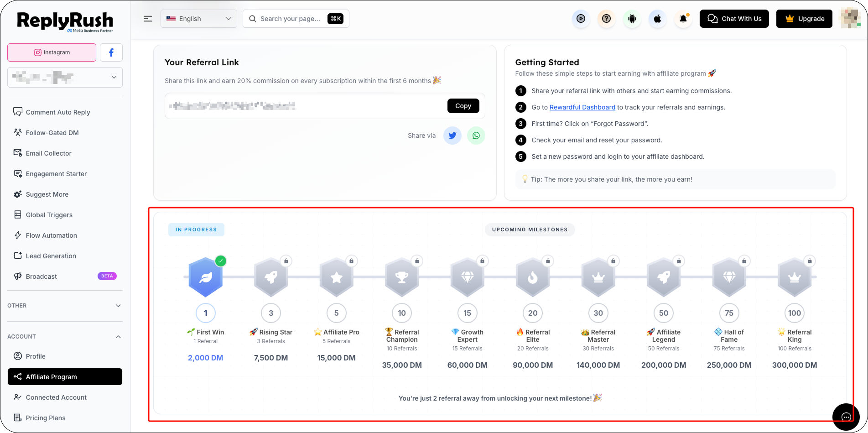This screenshot has height=433, width=868.
Task: Click the Getting Started heading
Action: pos(547,63)
